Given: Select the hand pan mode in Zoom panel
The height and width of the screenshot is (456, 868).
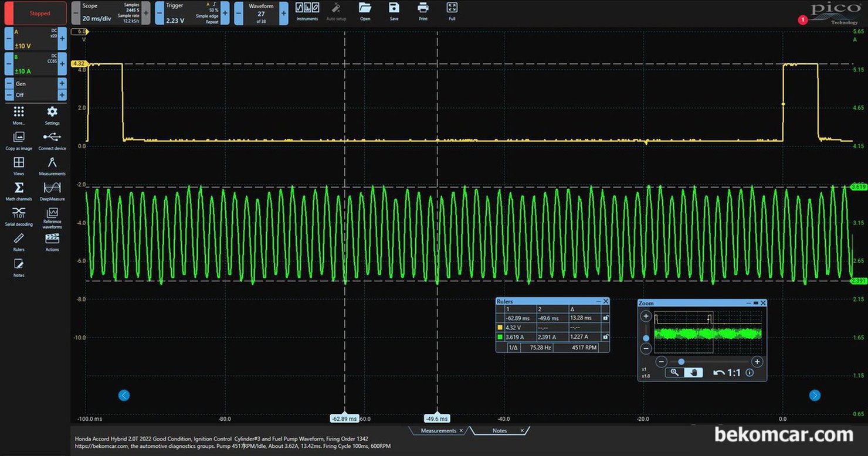Looking at the screenshot, I should click(x=694, y=372).
